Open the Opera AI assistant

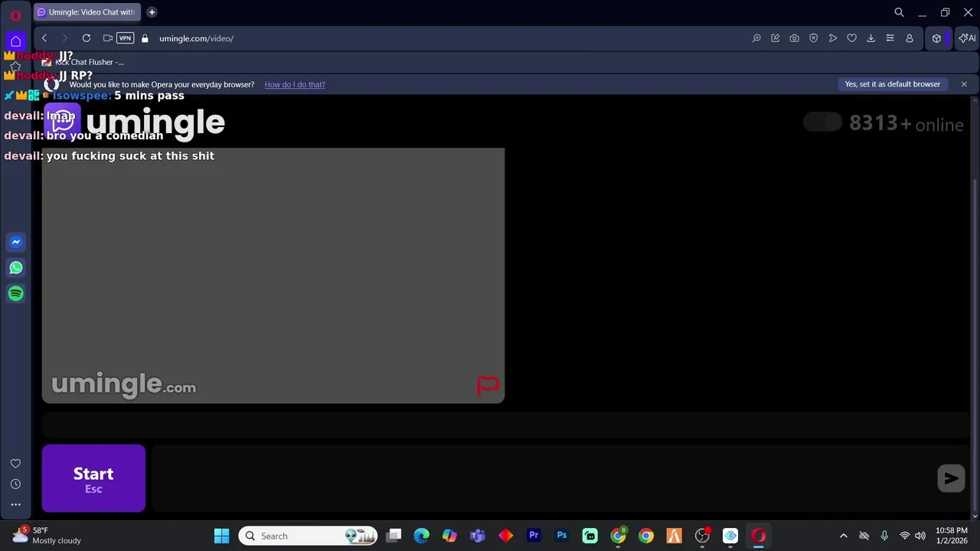(x=967, y=38)
